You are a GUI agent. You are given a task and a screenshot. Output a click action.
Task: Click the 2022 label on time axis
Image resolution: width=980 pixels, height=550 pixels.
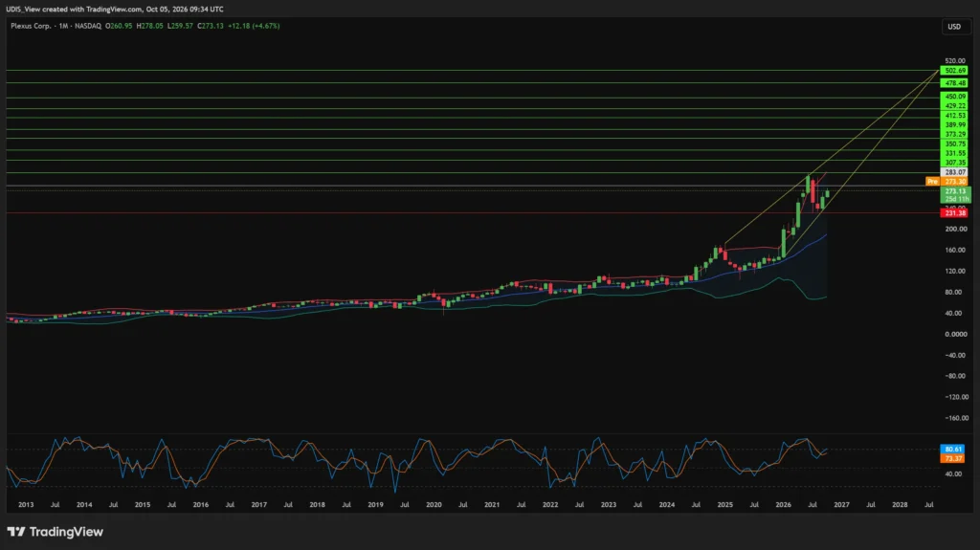(550, 505)
